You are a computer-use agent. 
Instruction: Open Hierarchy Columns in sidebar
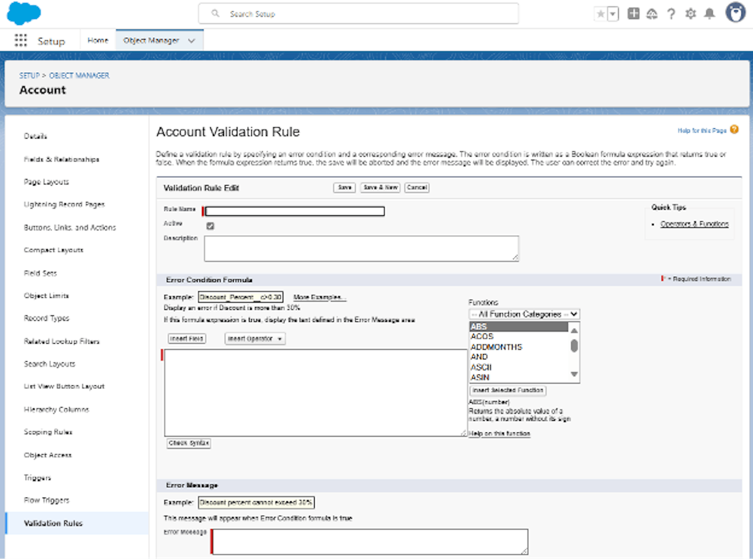(56, 409)
